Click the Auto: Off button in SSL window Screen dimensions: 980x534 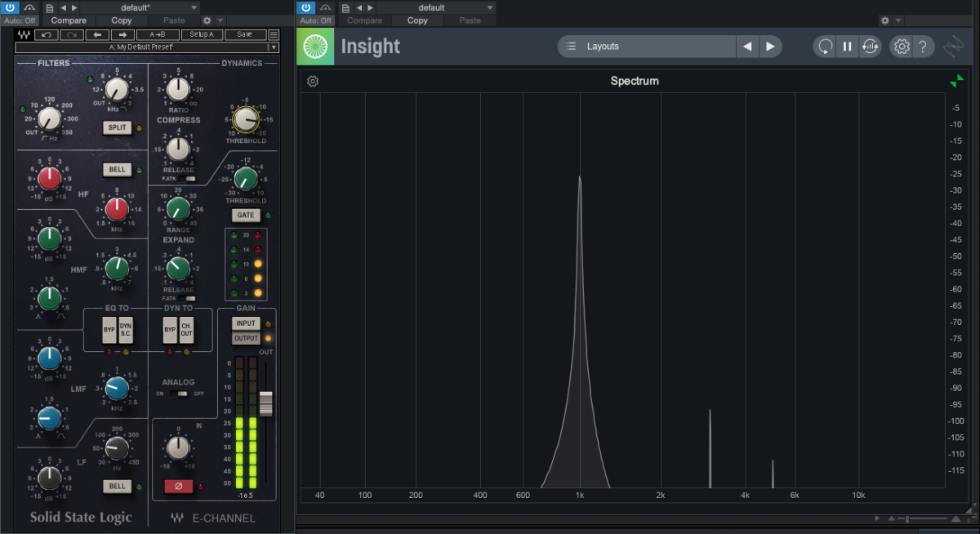coord(19,20)
